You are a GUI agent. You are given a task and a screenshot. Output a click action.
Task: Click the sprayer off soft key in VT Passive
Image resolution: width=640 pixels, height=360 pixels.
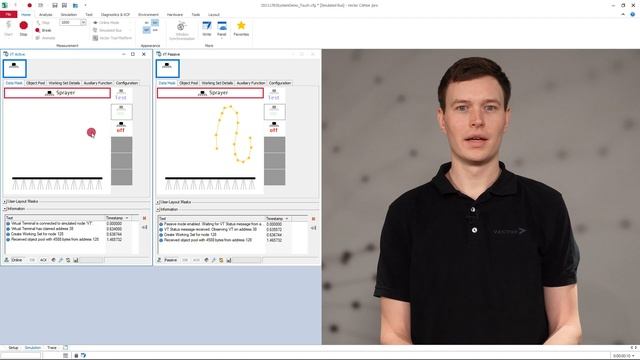pyautogui.click(x=274, y=127)
